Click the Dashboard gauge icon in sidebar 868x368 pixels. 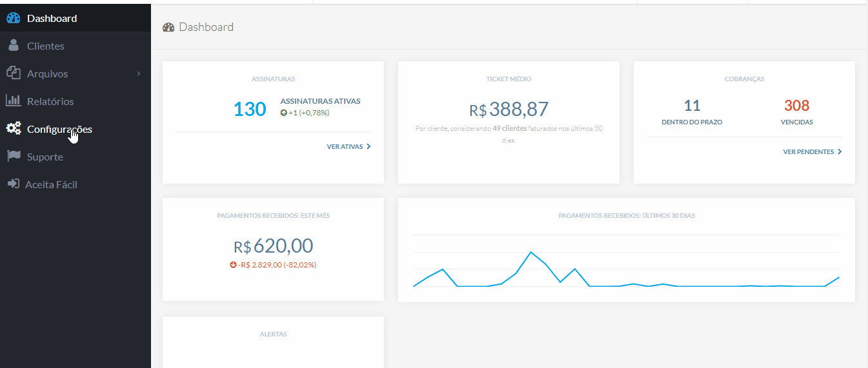(14, 19)
